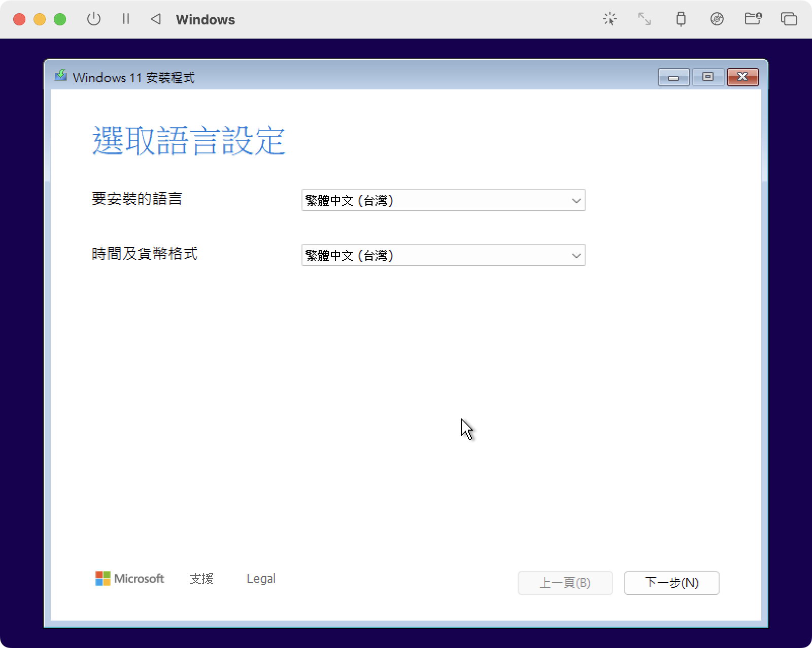This screenshot has width=812, height=648.
Task: Click the VM power button icon
Action: pyautogui.click(x=94, y=19)
